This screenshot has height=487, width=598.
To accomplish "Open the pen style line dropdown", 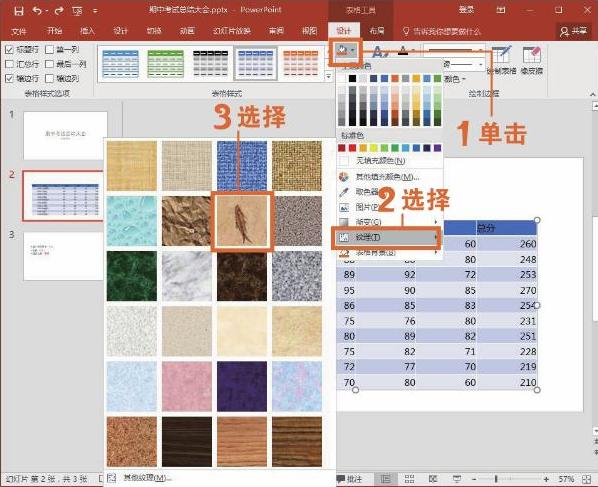I will pyautogui.click(x=481, y=50).
